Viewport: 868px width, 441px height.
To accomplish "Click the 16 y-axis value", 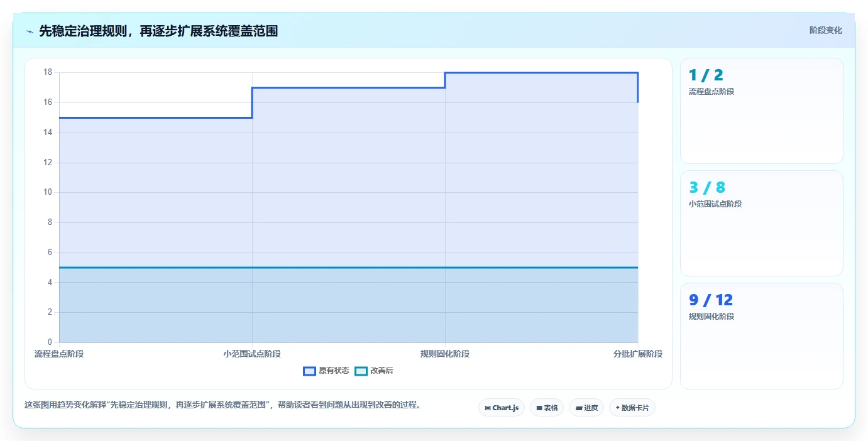I will pos(48,102).
